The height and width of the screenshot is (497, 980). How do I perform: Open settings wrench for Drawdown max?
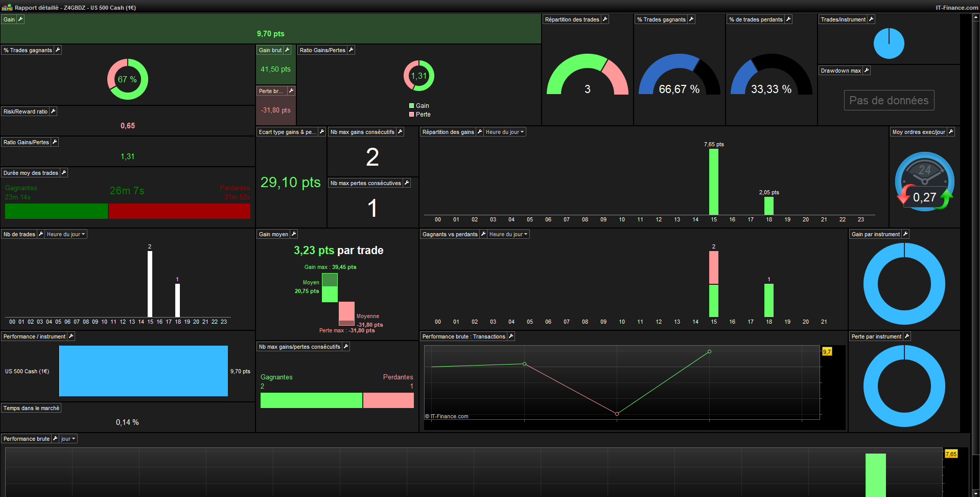[867, 71]
